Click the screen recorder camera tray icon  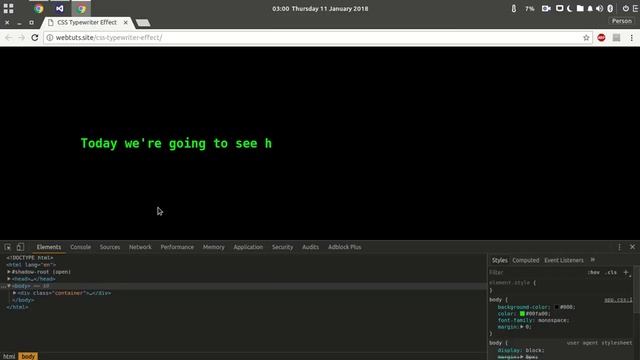tap(546, 8)
